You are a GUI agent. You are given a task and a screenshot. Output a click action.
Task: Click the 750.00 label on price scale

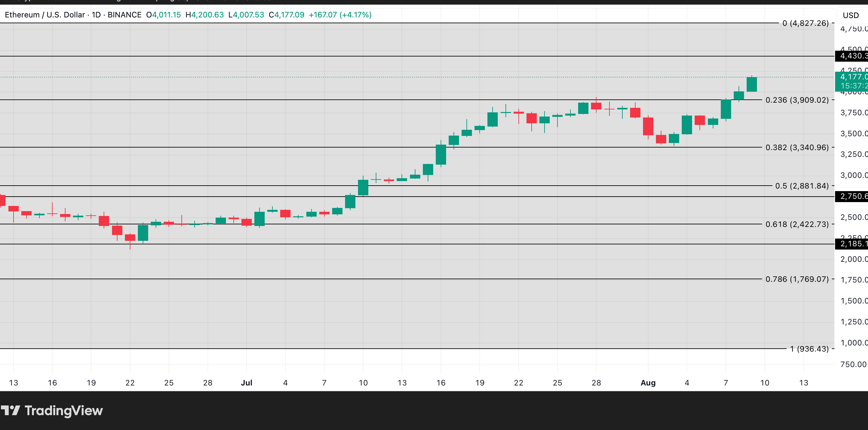(853, 364)
